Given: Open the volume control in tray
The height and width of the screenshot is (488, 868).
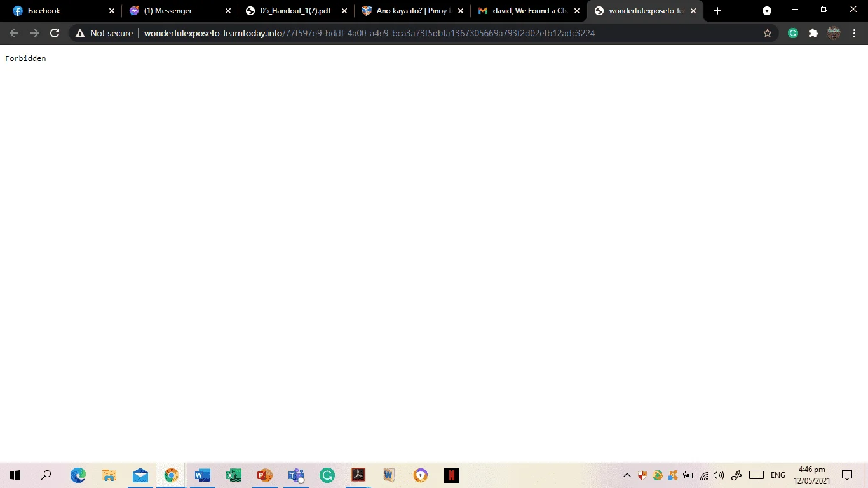Looking at the screenshot, I should (719, 475).
